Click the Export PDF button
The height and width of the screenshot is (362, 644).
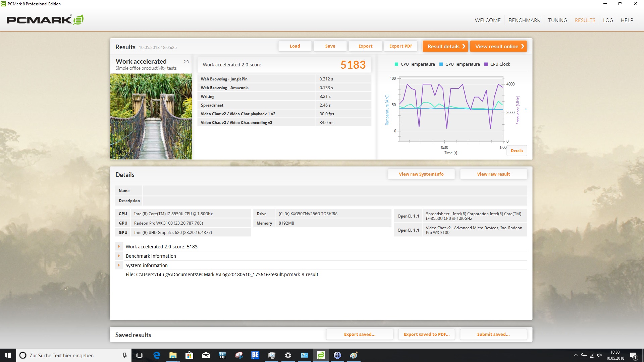pyautogui.click(x=400, y=46)
